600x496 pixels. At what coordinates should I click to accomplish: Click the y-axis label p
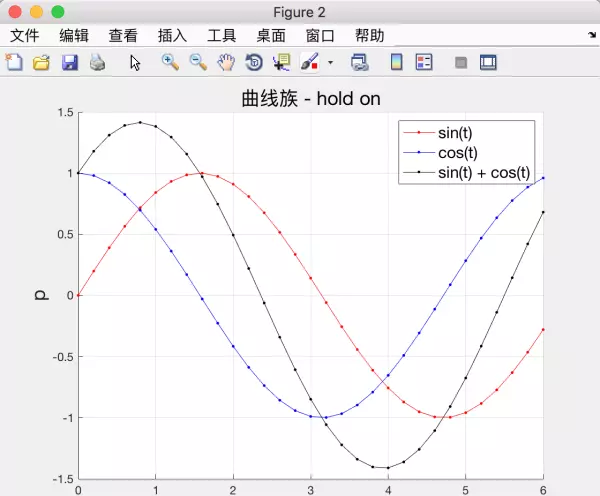coord(41,295)
